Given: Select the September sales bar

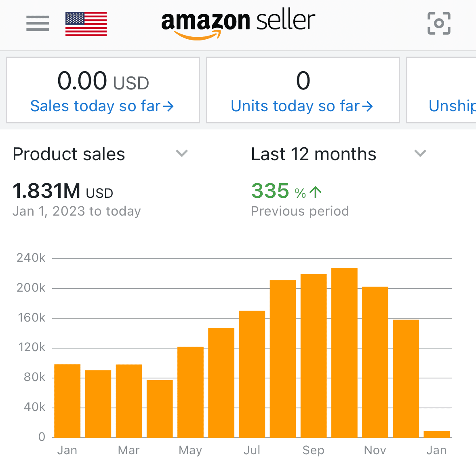Looking at the screenshot, I should (314, 355).
